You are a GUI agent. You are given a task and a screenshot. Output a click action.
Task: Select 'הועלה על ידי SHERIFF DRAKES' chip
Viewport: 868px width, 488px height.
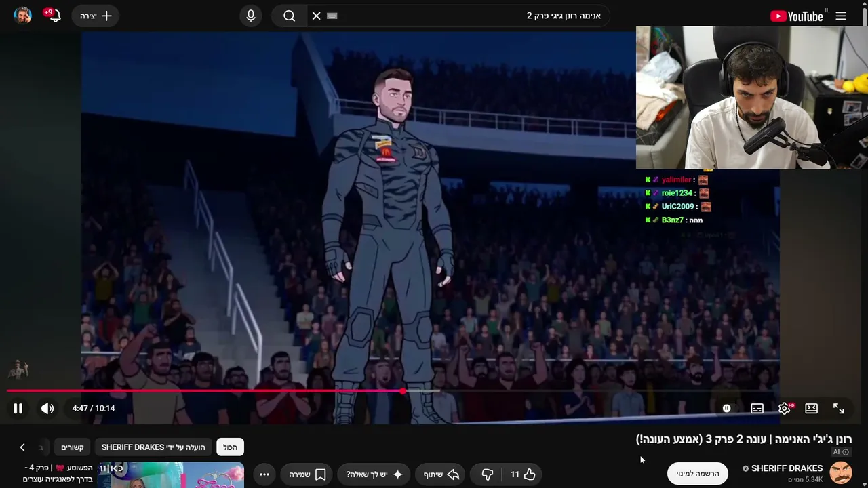(x=153, y=447)
